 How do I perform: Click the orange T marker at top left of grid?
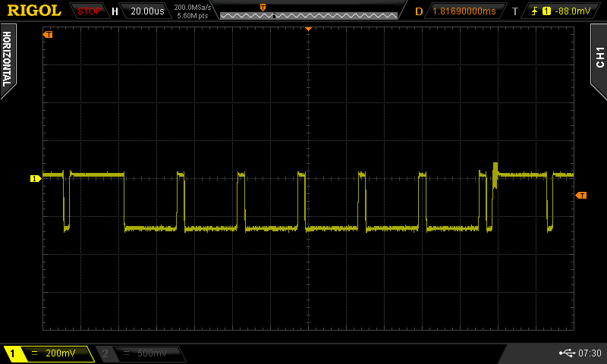48,35
